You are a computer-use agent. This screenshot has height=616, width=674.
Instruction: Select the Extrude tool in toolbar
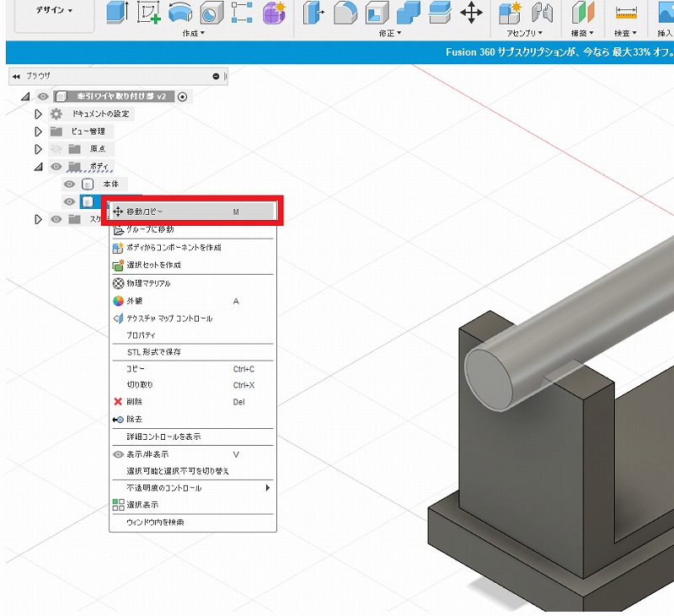(x=116, y=12)
